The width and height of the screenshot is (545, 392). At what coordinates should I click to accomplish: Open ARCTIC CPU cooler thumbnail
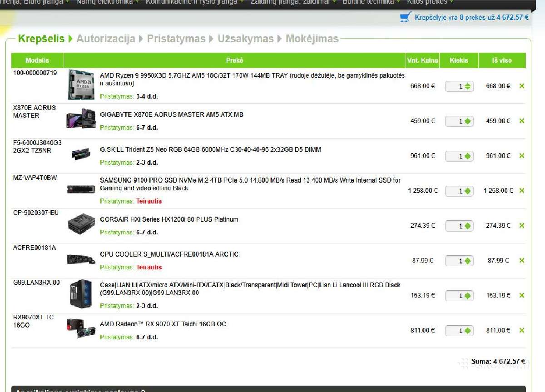click(81, 259)
